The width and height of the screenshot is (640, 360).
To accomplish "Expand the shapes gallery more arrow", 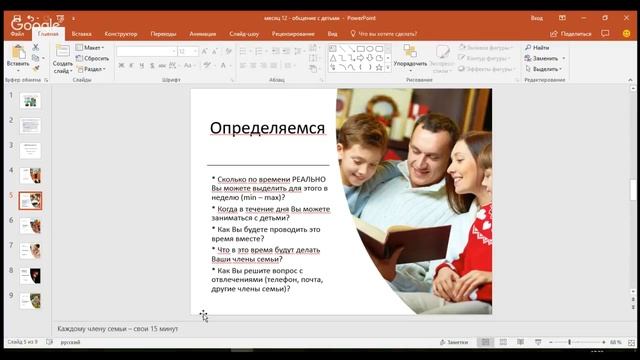I will pyautogui.click(x=388, y=68).
